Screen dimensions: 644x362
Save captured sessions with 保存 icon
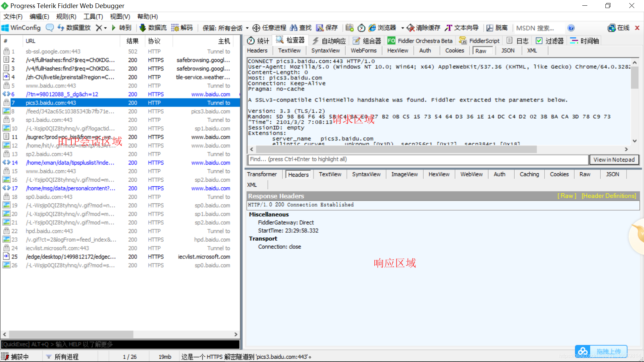click(326, 27)
